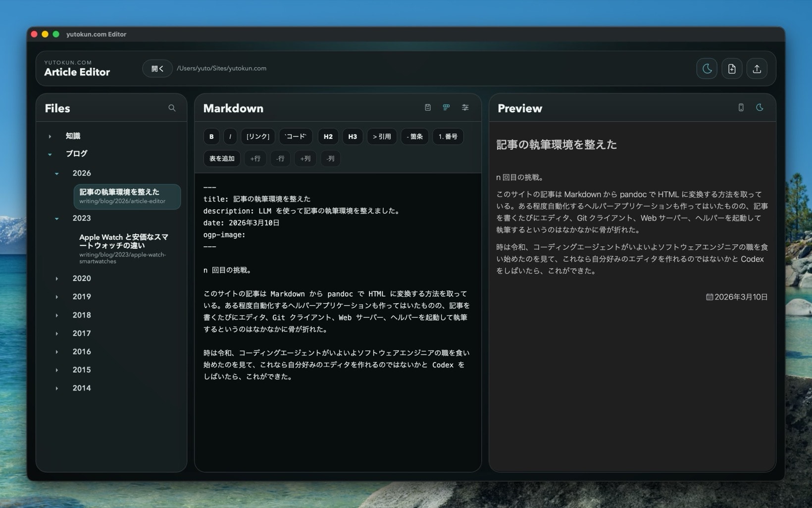Click the 表を追加 button
This screenshot has height=508, width=812.
click(222, 158)
